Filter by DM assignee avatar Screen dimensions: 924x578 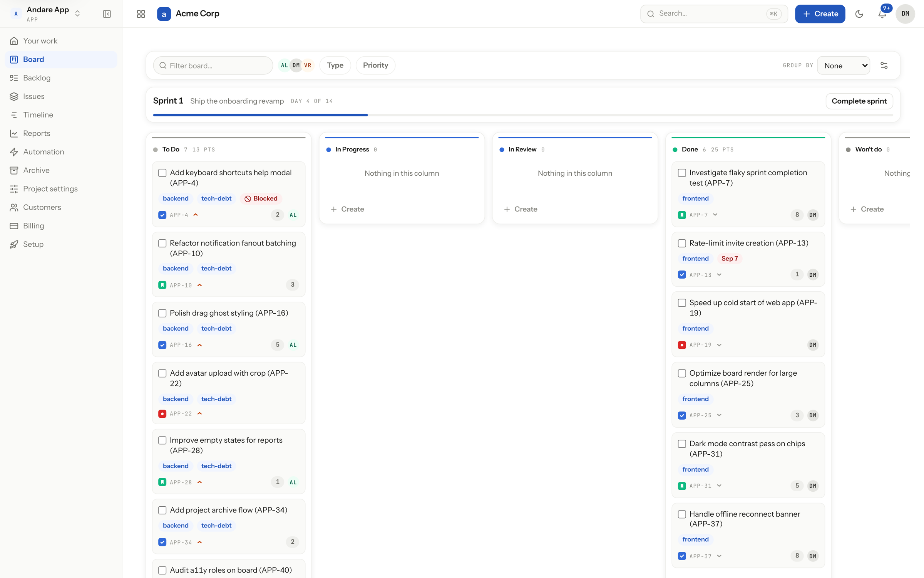pyautogui.click(x=296, y=66)
